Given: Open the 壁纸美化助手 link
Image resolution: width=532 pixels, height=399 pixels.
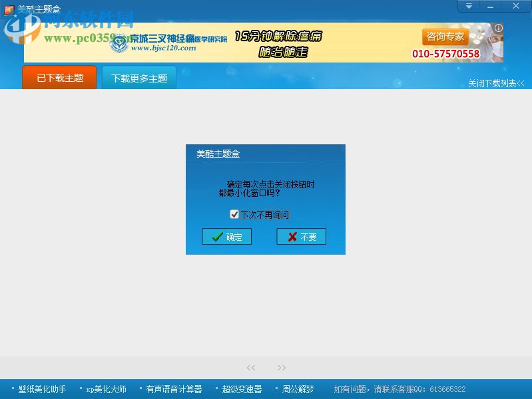Looking at the screenshot, I should click(42, 389).
